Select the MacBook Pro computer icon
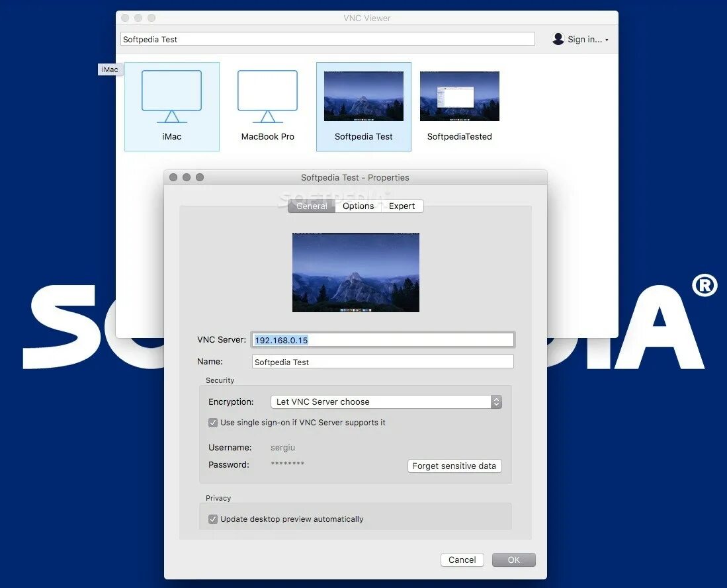 (x=267, y=97)
